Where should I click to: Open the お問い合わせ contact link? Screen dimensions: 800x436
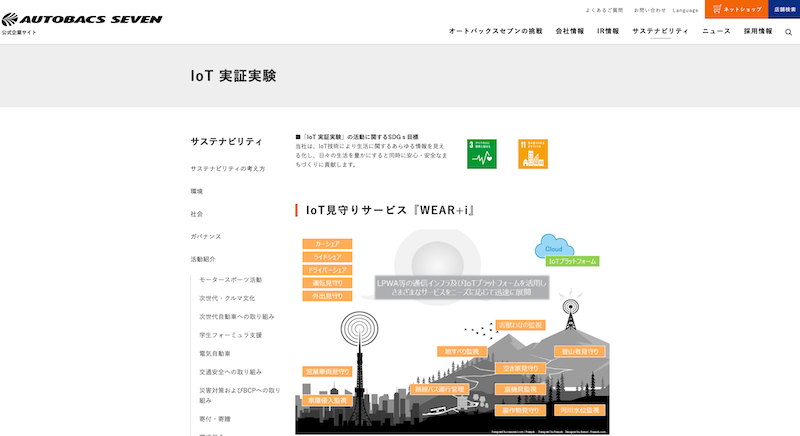649,10
